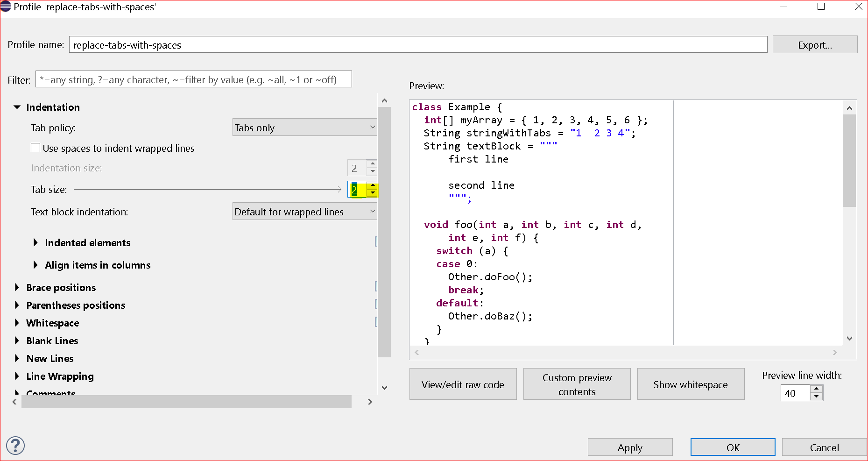
Task: Expand the Align items in columns section
Action: pyautogui.click(x=36, y=265)
